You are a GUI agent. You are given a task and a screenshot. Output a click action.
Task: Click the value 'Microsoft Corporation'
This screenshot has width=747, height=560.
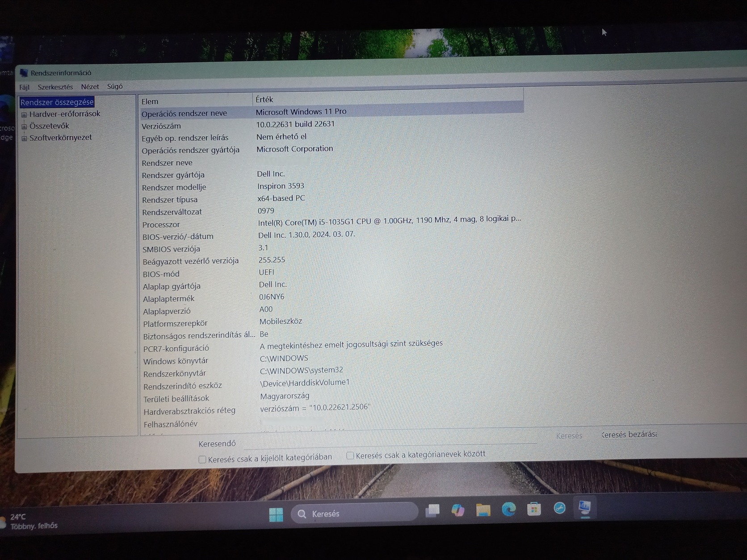295,149
